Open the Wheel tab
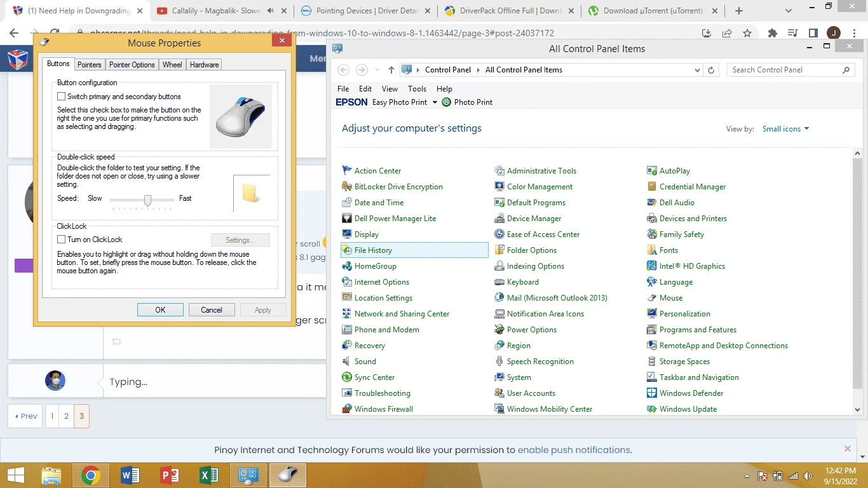The height and width of the screenshot is (488, 868). tap(172, 65)
